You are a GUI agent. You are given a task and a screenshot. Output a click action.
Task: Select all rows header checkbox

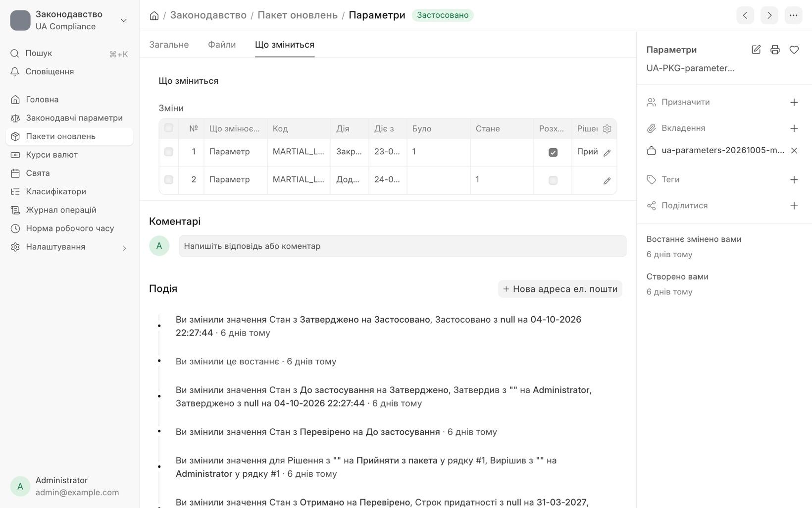coord(169,128)
